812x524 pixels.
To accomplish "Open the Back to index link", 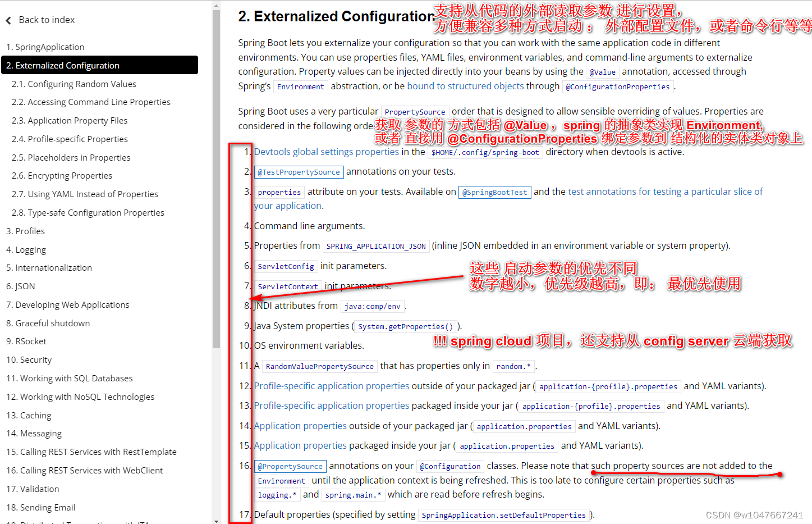I will point(47,20).
